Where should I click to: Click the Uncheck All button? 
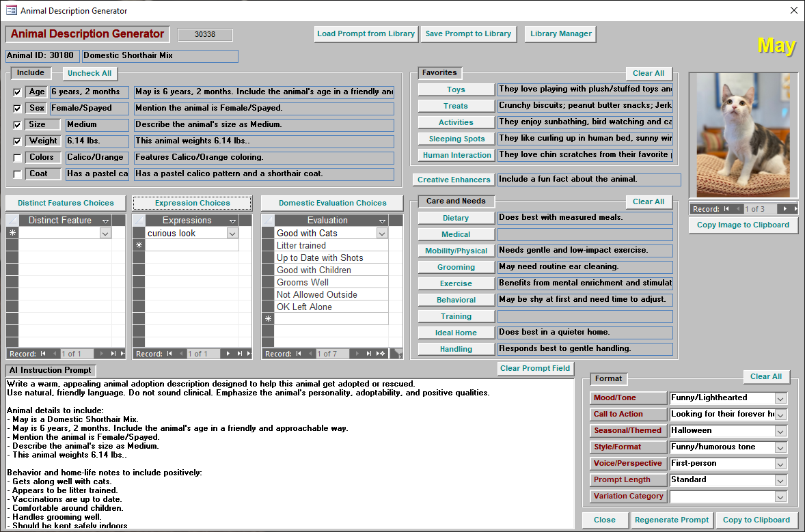tap(90, 73)
